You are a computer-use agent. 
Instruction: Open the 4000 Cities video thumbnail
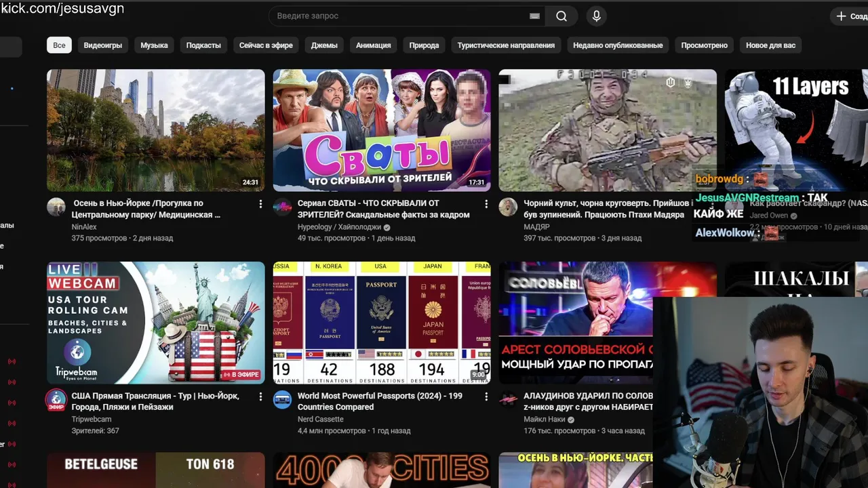coord(382,470)
